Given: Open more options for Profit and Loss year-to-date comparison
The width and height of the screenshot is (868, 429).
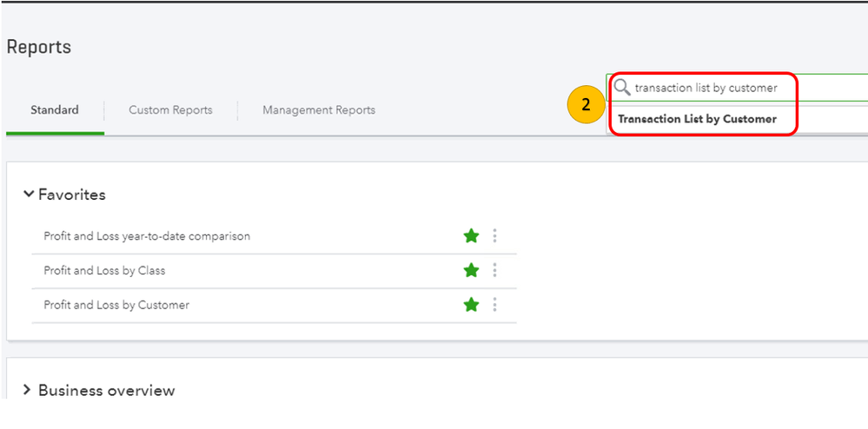Looking at the screenshot, I should click(494, 235).
